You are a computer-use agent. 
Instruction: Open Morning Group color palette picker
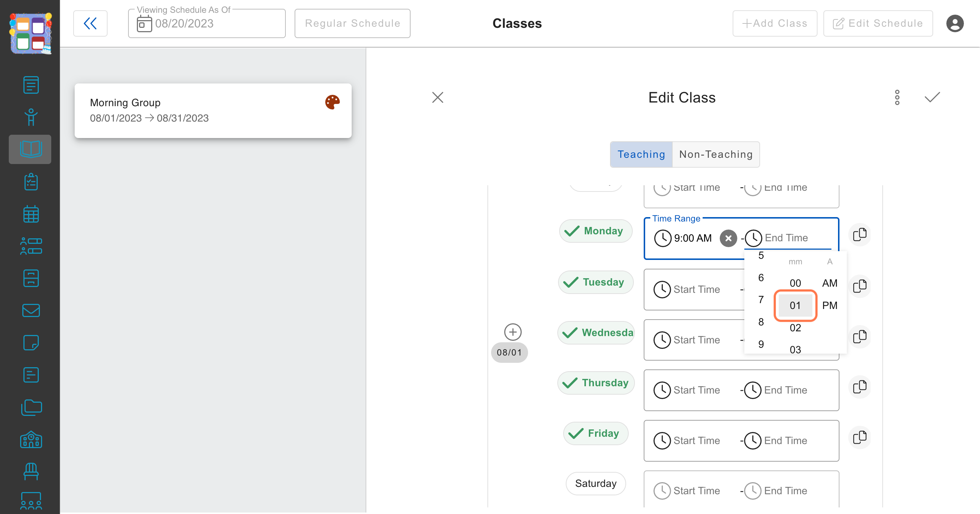[x=332, y=103]
